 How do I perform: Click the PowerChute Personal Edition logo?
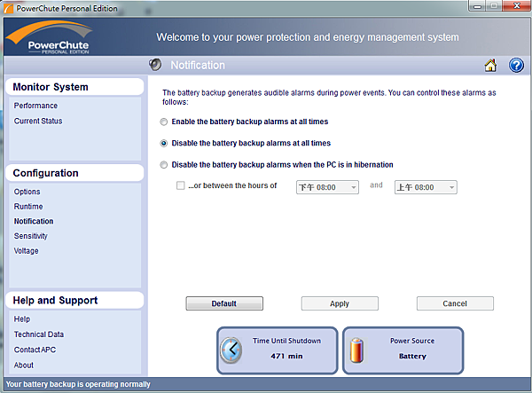[51, 37]
